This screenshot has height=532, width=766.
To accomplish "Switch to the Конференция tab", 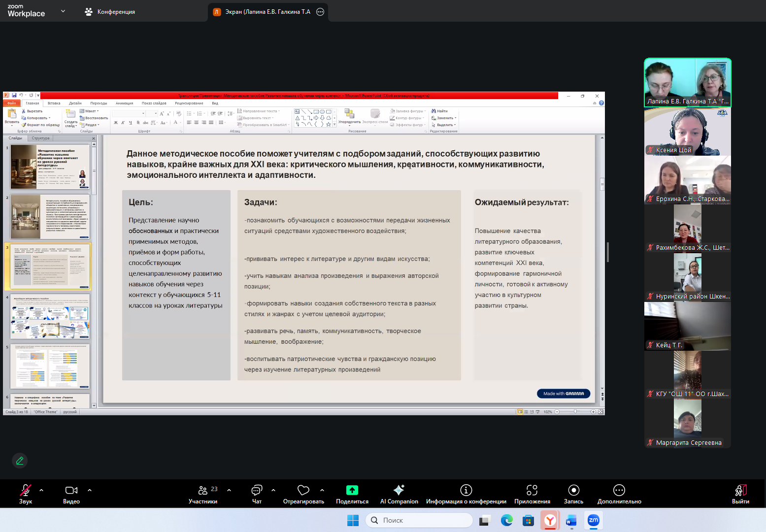I will coord(110,12).
